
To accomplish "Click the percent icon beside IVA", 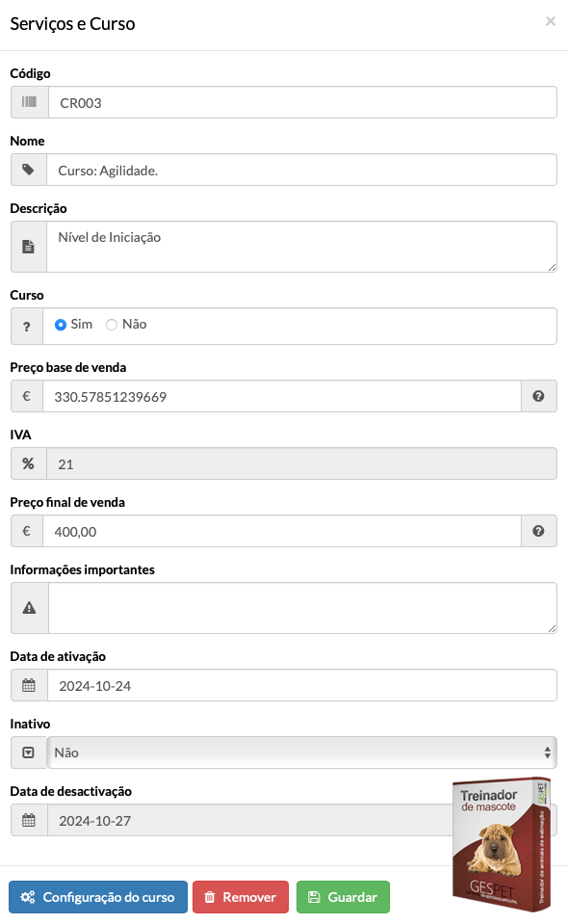I will (28, 463).
